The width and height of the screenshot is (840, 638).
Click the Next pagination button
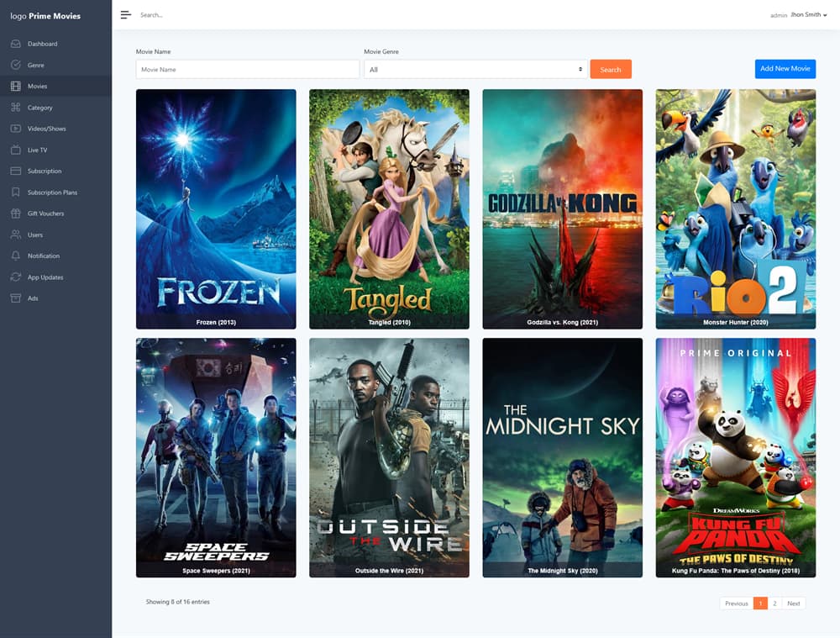(x=794, y=604)
